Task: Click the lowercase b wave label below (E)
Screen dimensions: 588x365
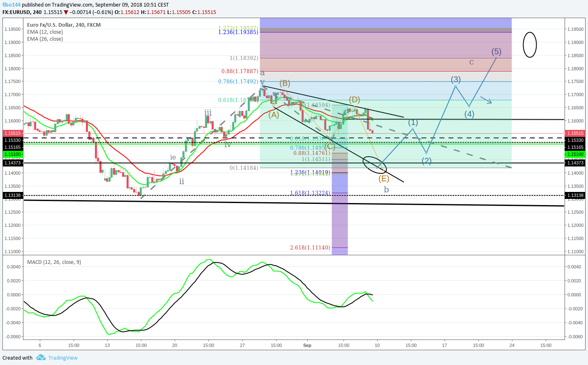Action: [x=386, y=189]
